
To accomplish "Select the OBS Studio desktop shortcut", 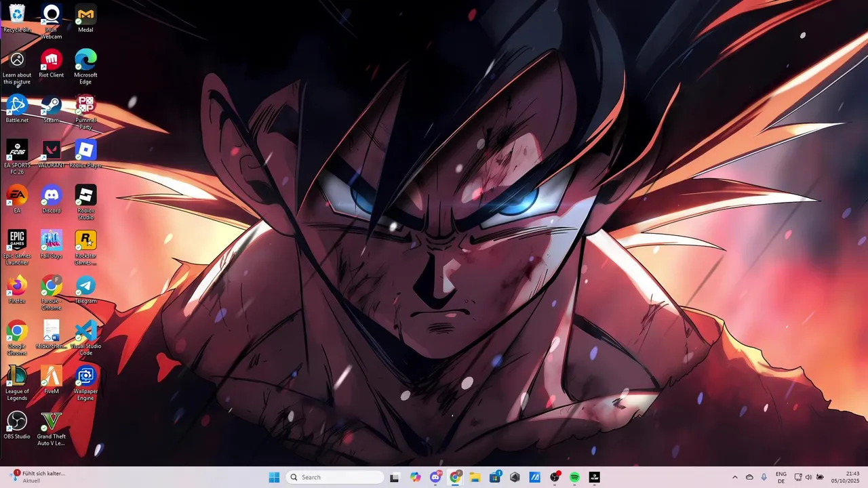I will click(17, 425).
